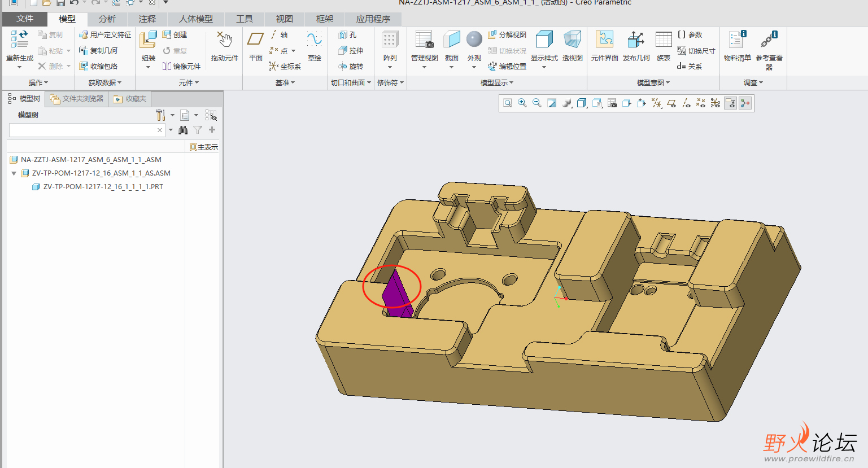Click the 透视图 perspective view icon
Viewport: 868px width, 468px height.
tap(573, 40)
